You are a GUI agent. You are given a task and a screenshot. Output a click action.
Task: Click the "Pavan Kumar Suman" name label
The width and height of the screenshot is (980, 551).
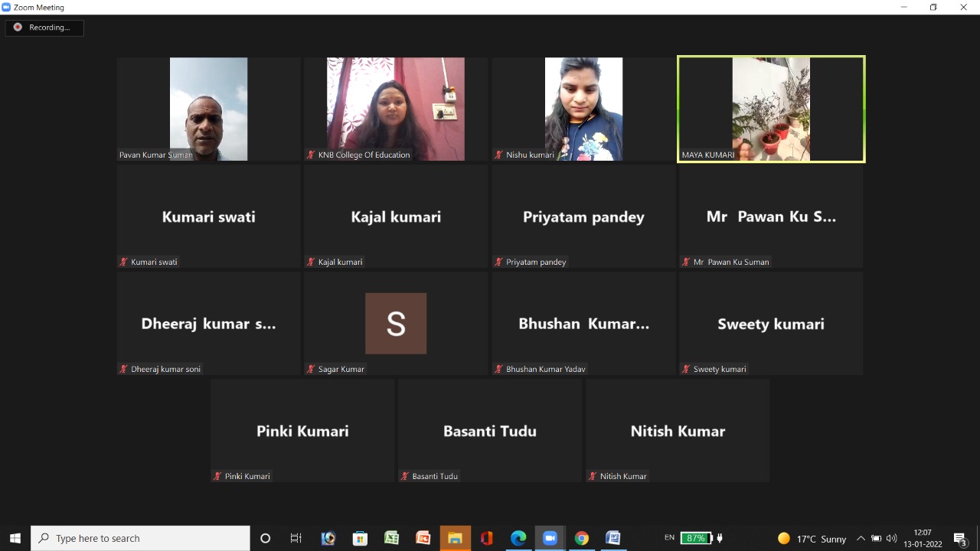pyautogui.click(x=155, y=155)
